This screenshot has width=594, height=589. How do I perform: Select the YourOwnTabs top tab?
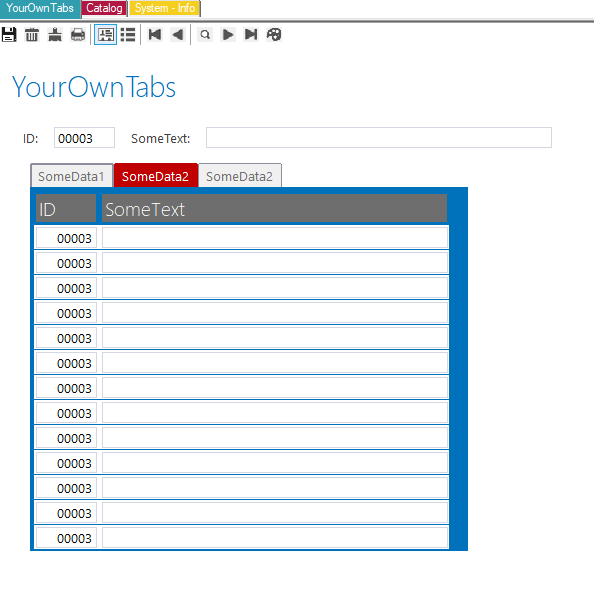(x=40, y=8)
